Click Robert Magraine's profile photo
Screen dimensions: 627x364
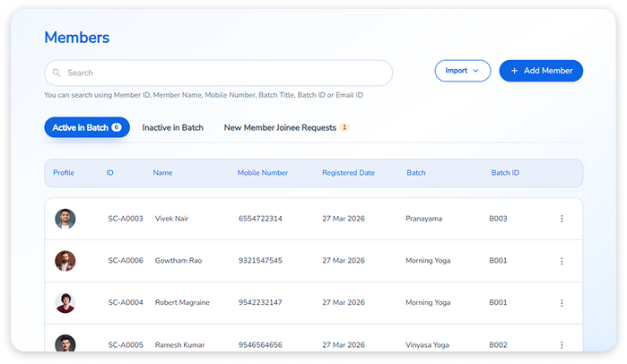click(65, 303)
